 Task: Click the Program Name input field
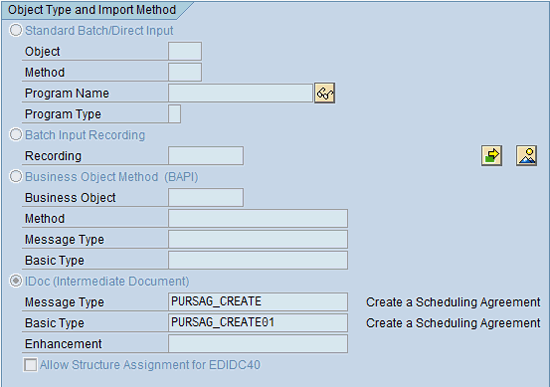point(240,93)
